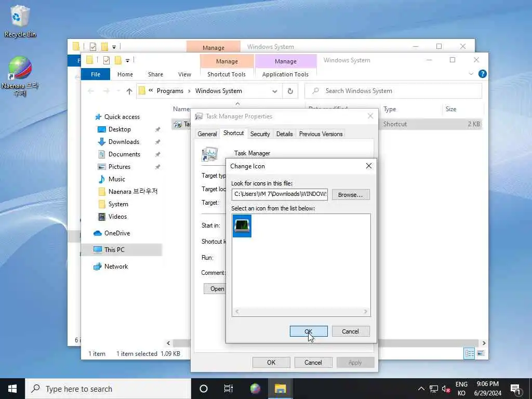Sort by the Type column header
Viewport: 532px width, 399px height.
coord(390,109)
